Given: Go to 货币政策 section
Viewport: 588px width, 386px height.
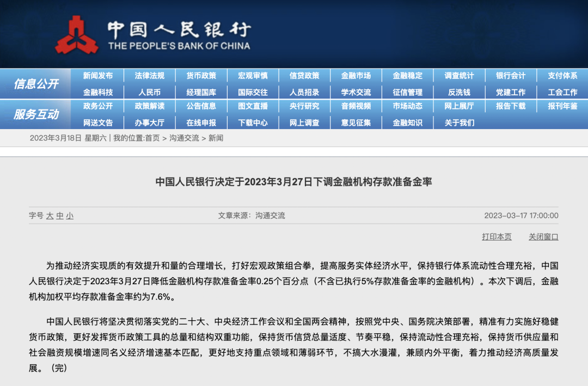Looking at the screenshot, I should (x=201, y=76).
